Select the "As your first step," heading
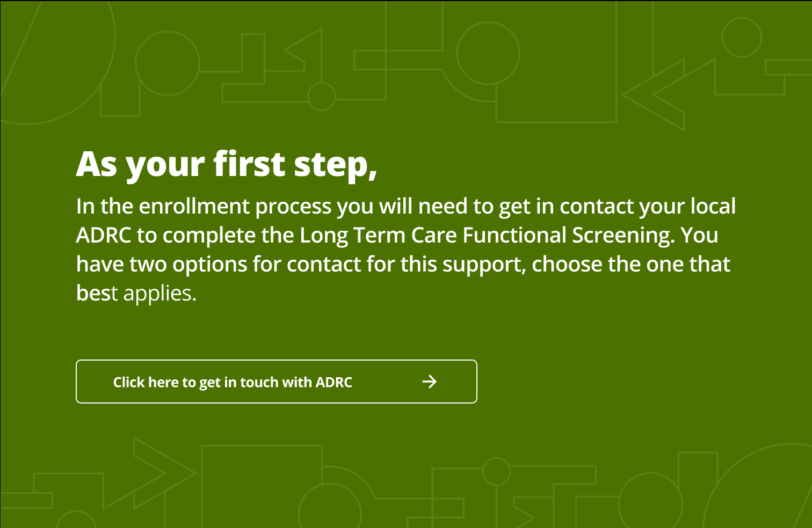Screen dimensions: 812x528 click(227, 164)
